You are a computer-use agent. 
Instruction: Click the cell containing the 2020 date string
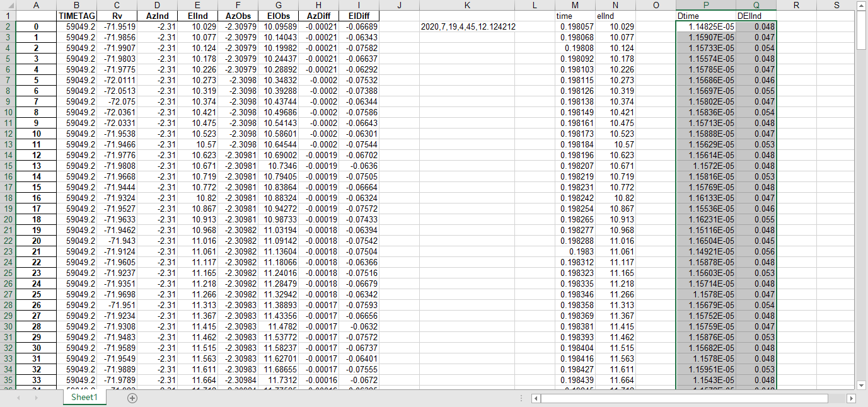click(467, 26)
